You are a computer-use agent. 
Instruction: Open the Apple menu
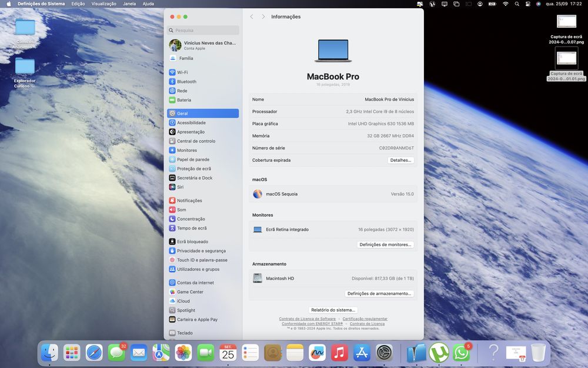tap(9, 4)
